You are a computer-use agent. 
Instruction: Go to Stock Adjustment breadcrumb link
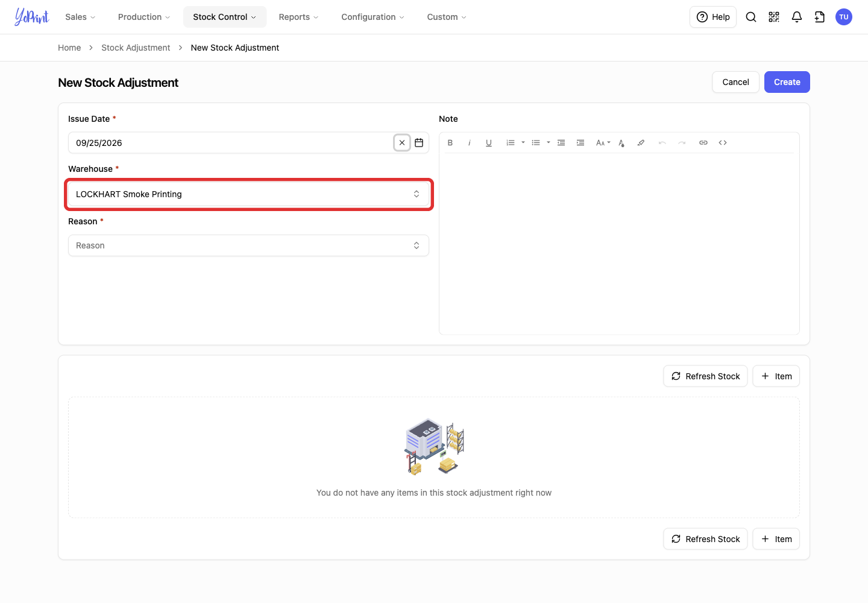tap(136, 48)
